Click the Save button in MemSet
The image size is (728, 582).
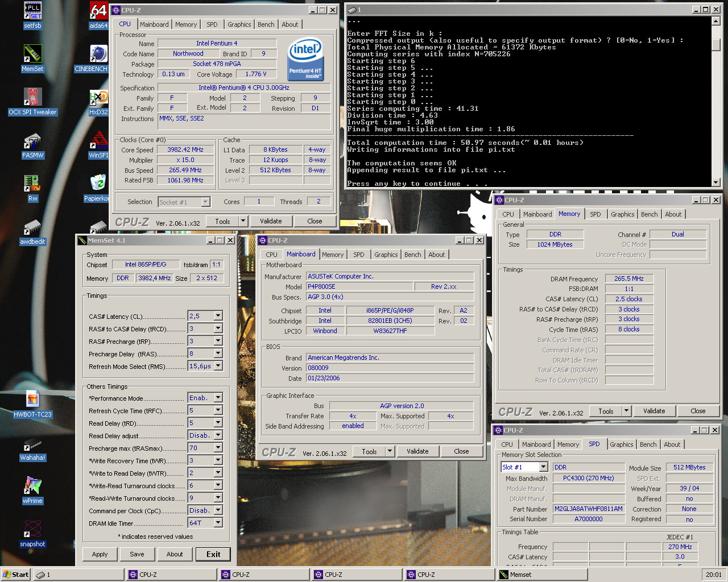tap(137, 554)
